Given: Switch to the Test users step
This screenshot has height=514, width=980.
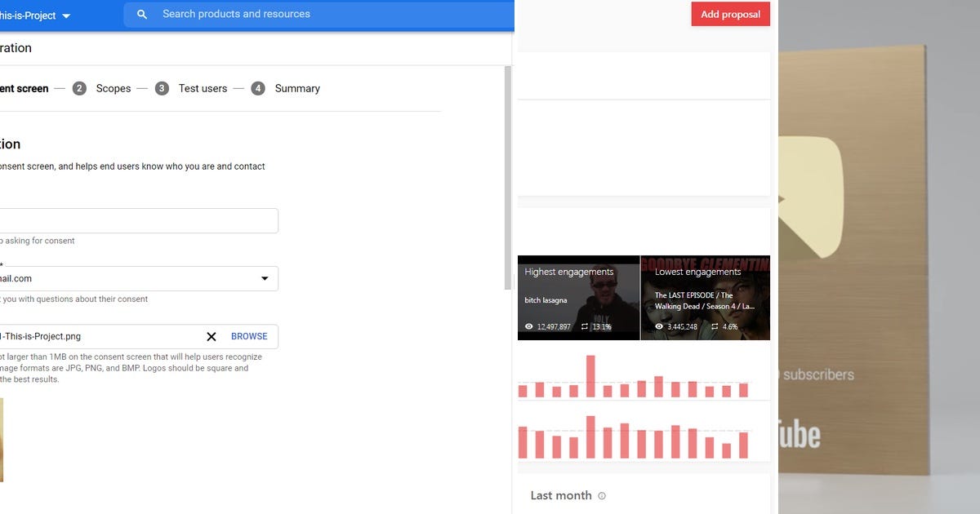Looking at the screenshot, I should [x=203, y=88].
